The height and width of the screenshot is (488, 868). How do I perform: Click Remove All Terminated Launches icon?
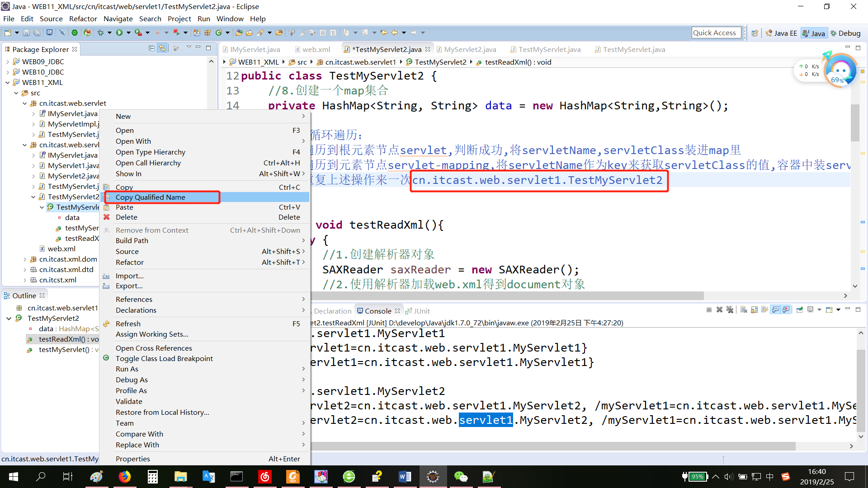coord(730,310)
